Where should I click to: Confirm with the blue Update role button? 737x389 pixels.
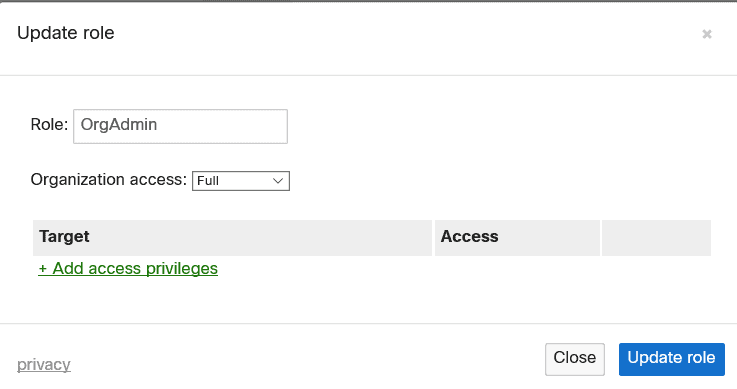click(672, 359)
